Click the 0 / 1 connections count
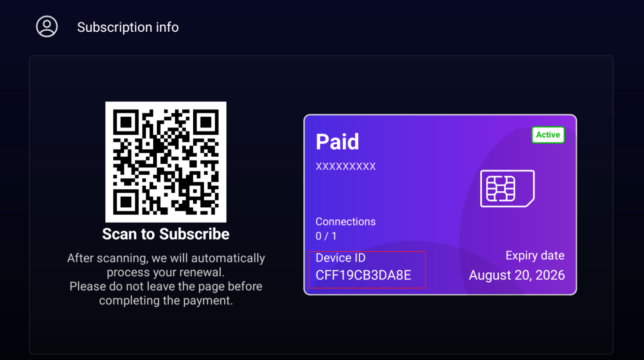 point(326,236)
